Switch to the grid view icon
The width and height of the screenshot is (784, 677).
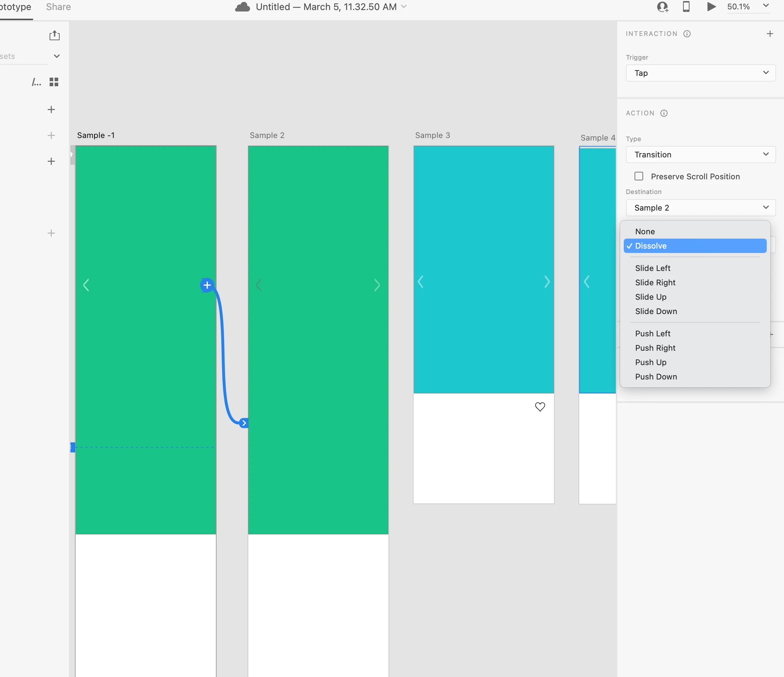tap(54, 82)
